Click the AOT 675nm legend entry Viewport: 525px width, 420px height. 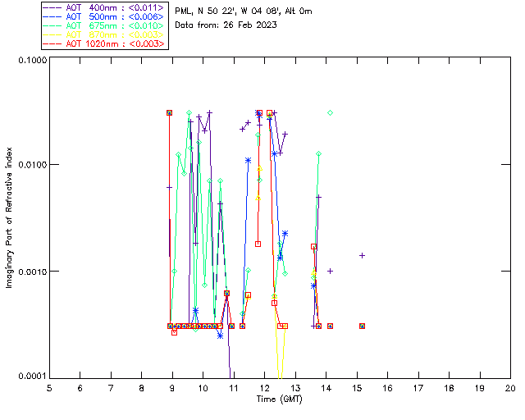click(x=104, y=25)
